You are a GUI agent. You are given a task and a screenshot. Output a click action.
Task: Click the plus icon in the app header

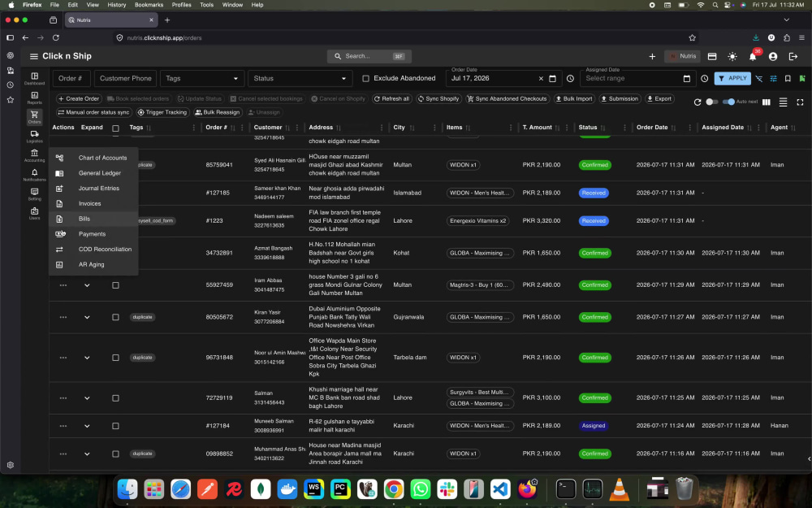click(x=652, y=57)
